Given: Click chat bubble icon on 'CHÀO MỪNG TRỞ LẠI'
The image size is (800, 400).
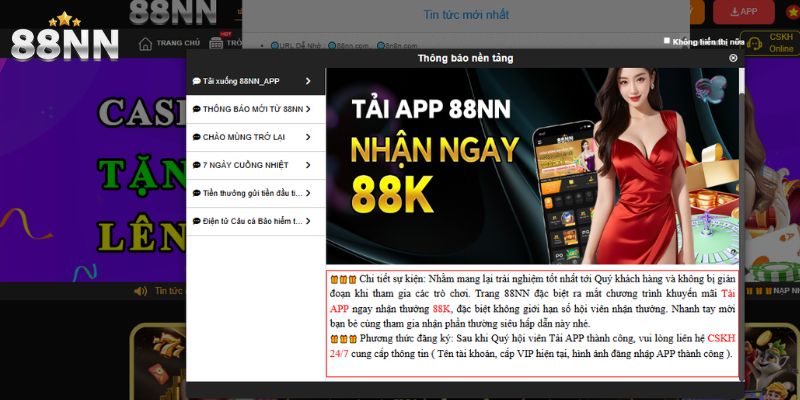Looking at the screenshot, I should tap(196, 137).
